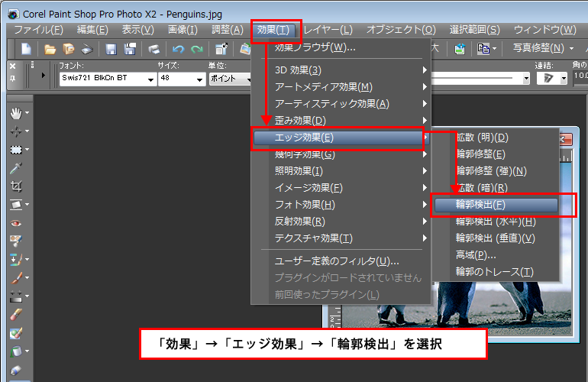588x382 pixels.
Task: Open the 選択範囲(S) menu
Action: click(x=475, y=30)
